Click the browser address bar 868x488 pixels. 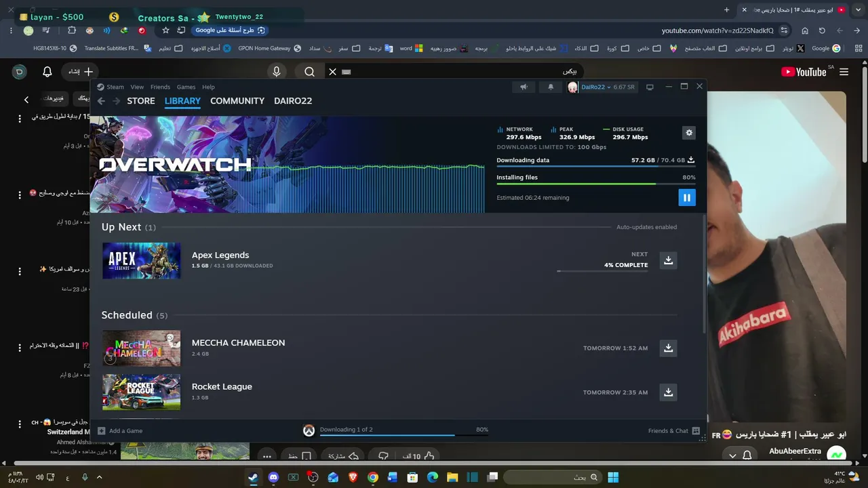coord(719,30)
